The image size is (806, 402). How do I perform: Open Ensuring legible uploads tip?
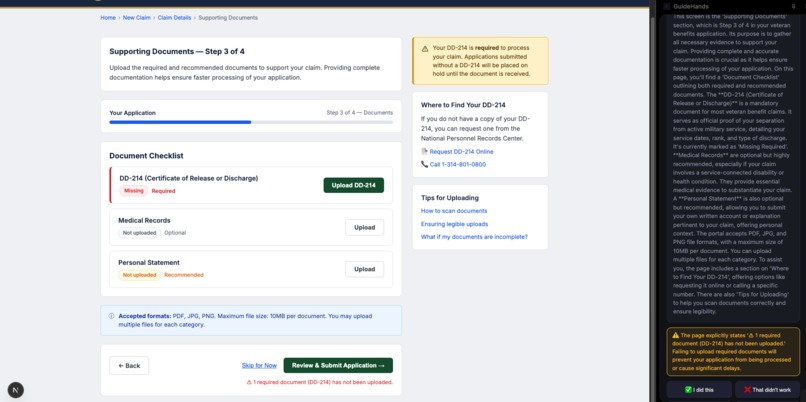[454, 224]
